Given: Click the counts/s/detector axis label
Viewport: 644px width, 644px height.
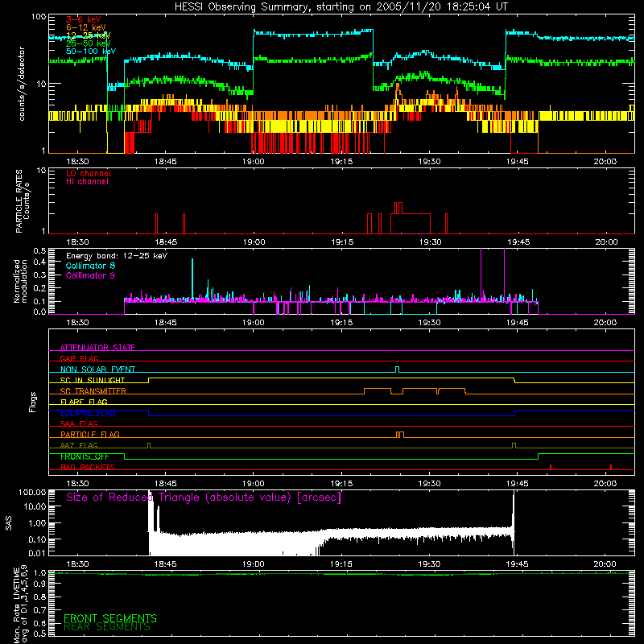Looking at the screenshot, I should pyautogui.click(x=22, y=84).
